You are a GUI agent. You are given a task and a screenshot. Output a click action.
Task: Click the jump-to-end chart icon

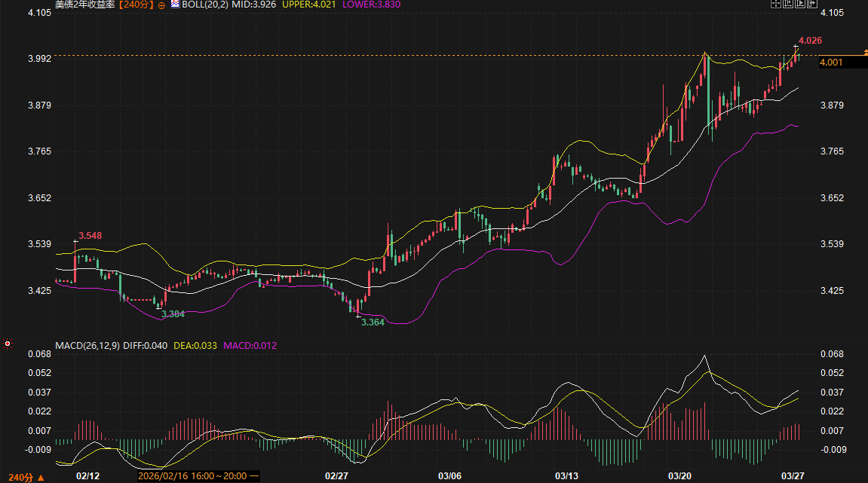click(799, 5)
